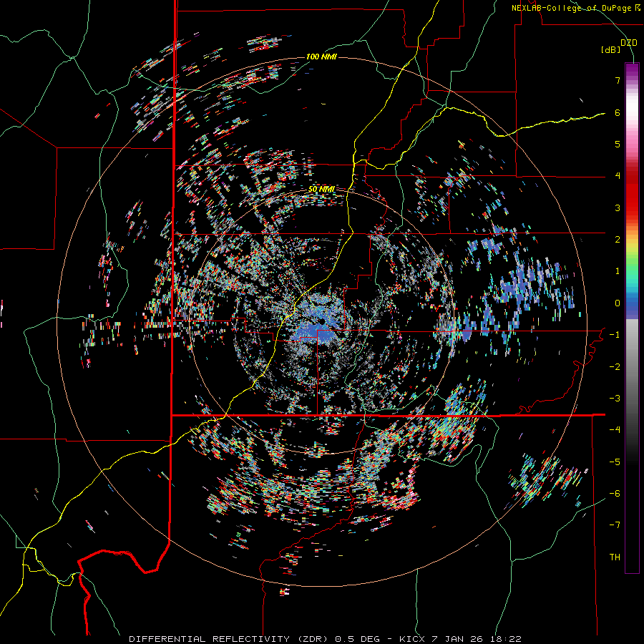Pick the purple top of the color bar
This screenshot has height=644, width=644.
click(632, 68)
